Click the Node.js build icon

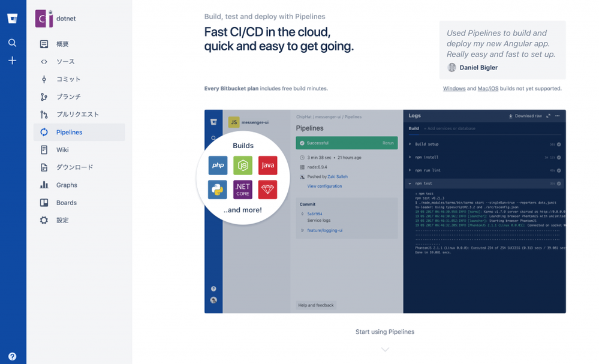click(243, 166)
